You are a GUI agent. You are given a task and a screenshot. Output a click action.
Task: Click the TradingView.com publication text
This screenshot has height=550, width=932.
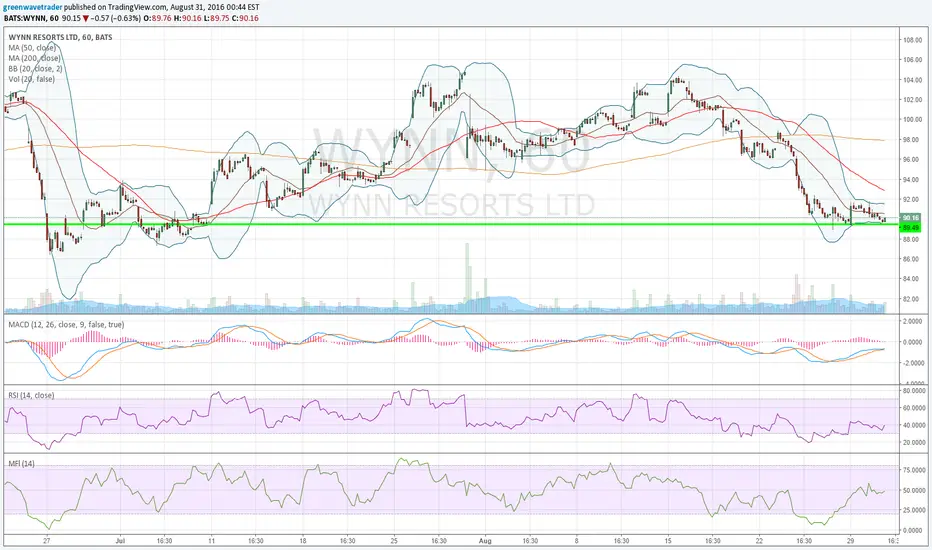coord(137,8)
